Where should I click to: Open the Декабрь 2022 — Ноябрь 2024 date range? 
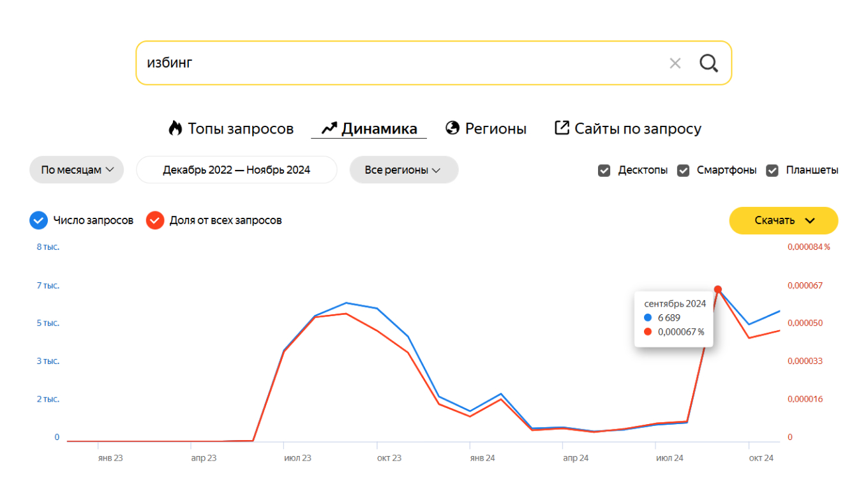tap(236, 170)
